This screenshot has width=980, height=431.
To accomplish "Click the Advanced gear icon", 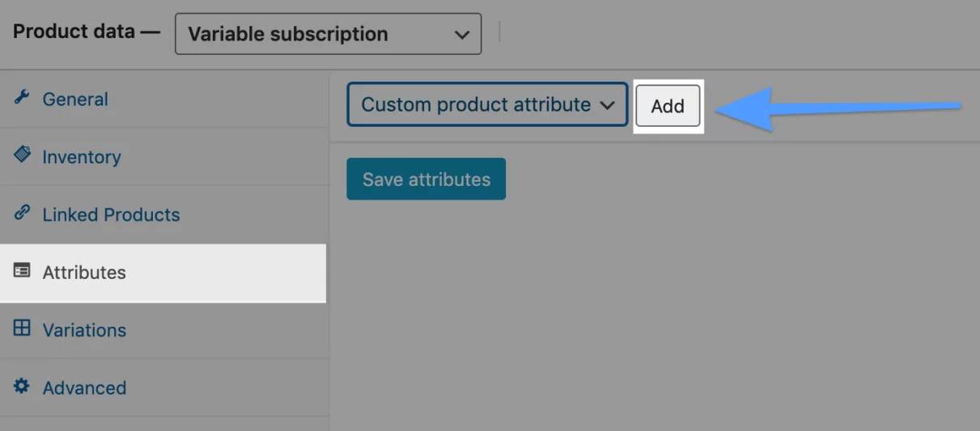I will tap(22, 387).
